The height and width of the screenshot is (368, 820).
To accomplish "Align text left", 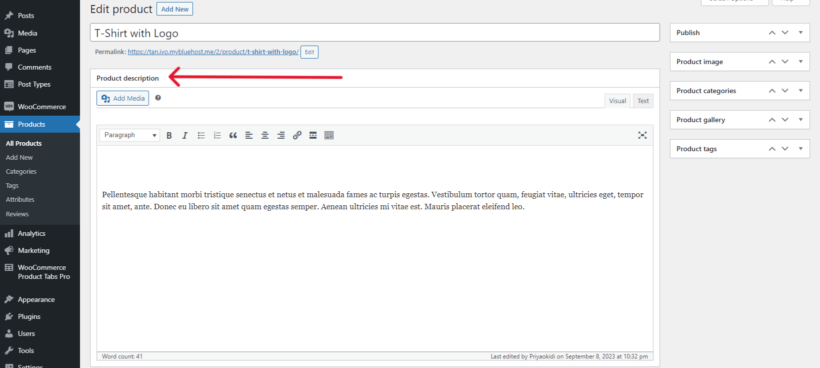I will [x=249, y=135].
